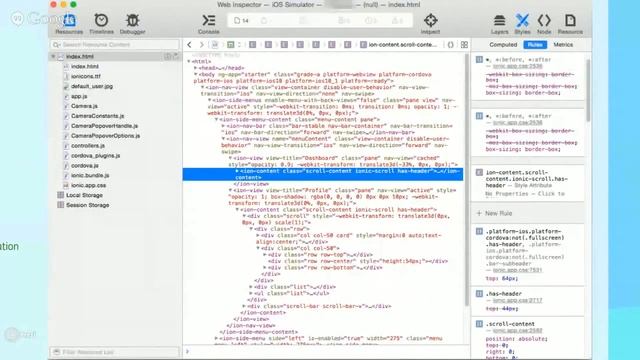Click the resource count 14 in dashboard
The height and width of the screenshot is (360, 640).
[x=242, y=20]
